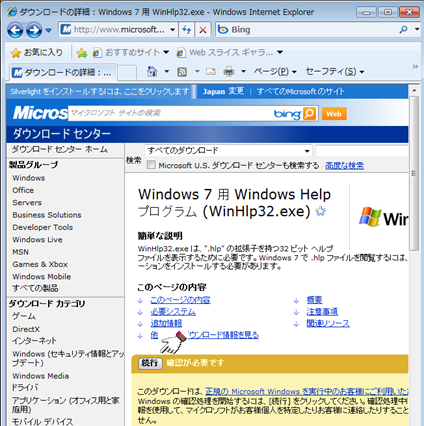Select Office product group

pos(23,190)
